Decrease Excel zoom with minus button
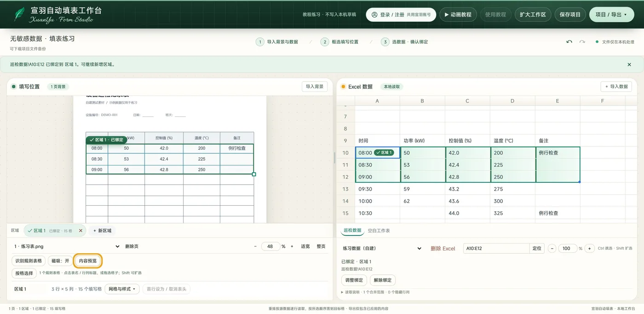Screen dimensions: 644x314 pos(552,248)
